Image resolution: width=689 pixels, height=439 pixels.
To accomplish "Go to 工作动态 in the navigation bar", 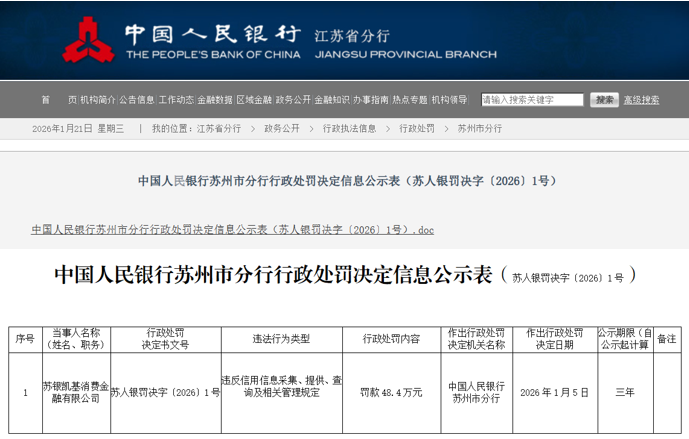I will pos(176,100).
